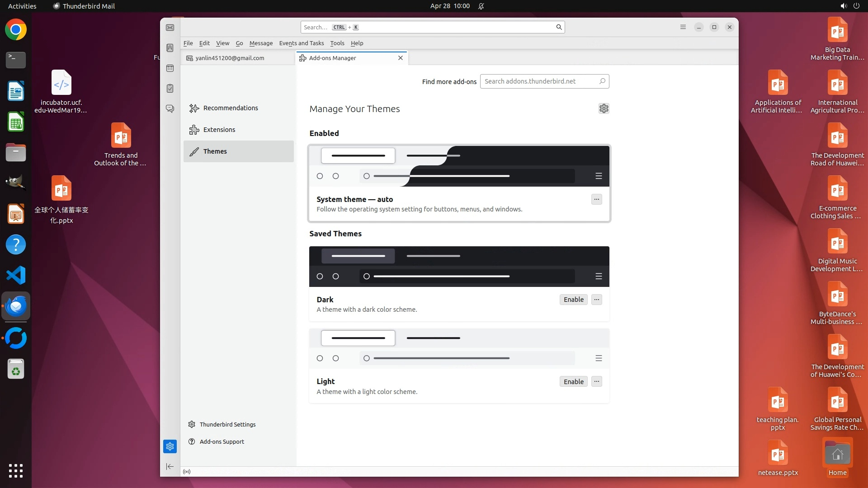868x488 pixels.
Task: Open Dark theme more options menu
Action: pos(596,300)
